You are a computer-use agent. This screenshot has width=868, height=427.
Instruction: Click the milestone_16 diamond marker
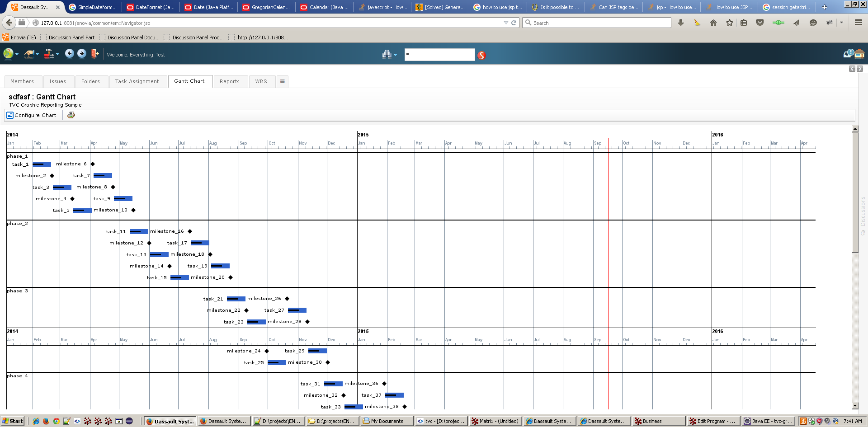[190, 231]
